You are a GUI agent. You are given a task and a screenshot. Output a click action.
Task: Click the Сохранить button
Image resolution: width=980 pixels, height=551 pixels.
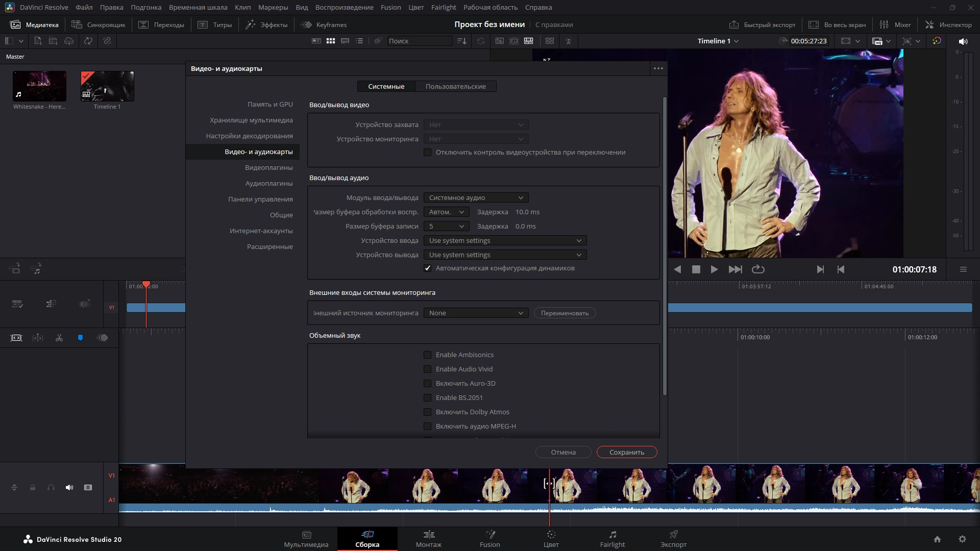(x=626, y=453)
